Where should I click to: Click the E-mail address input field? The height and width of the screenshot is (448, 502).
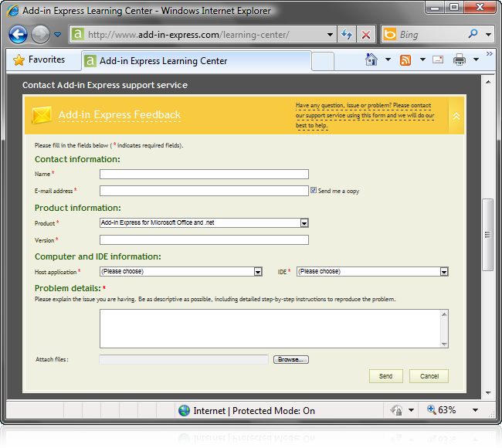(x=204, y=191)
